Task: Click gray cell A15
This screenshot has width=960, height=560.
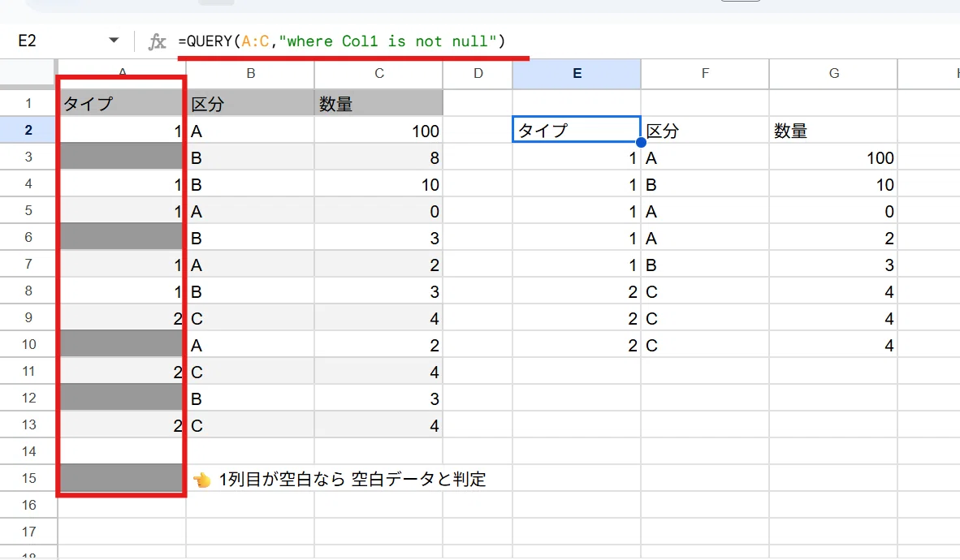Action: 122,478
